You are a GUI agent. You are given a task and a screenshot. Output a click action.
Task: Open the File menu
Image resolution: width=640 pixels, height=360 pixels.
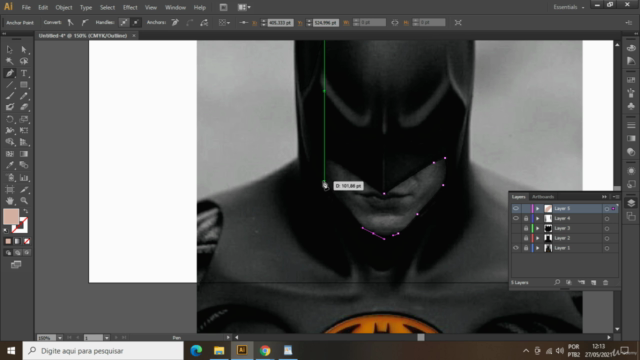(x=26, y=7)
